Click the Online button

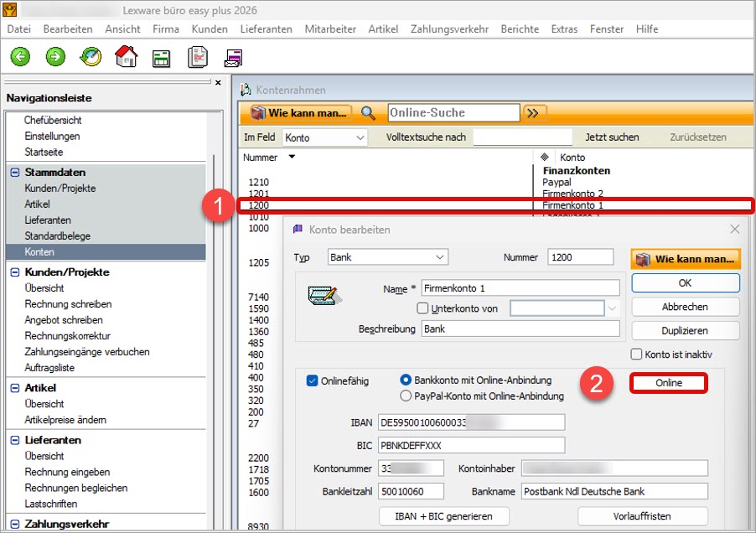click(669, 383)
